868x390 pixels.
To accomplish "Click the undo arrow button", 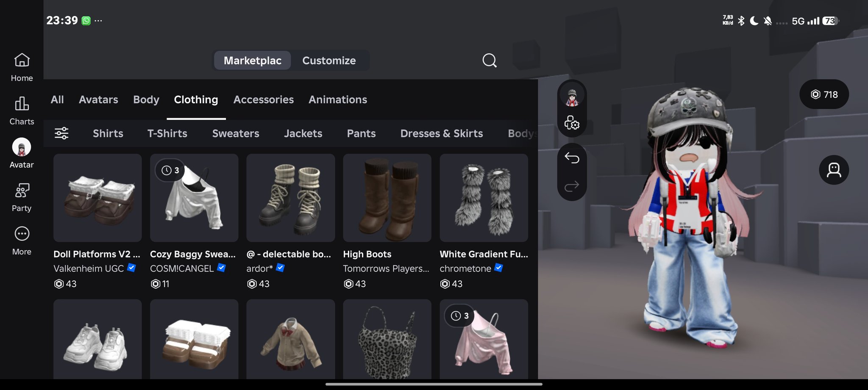I will (572, 158).
